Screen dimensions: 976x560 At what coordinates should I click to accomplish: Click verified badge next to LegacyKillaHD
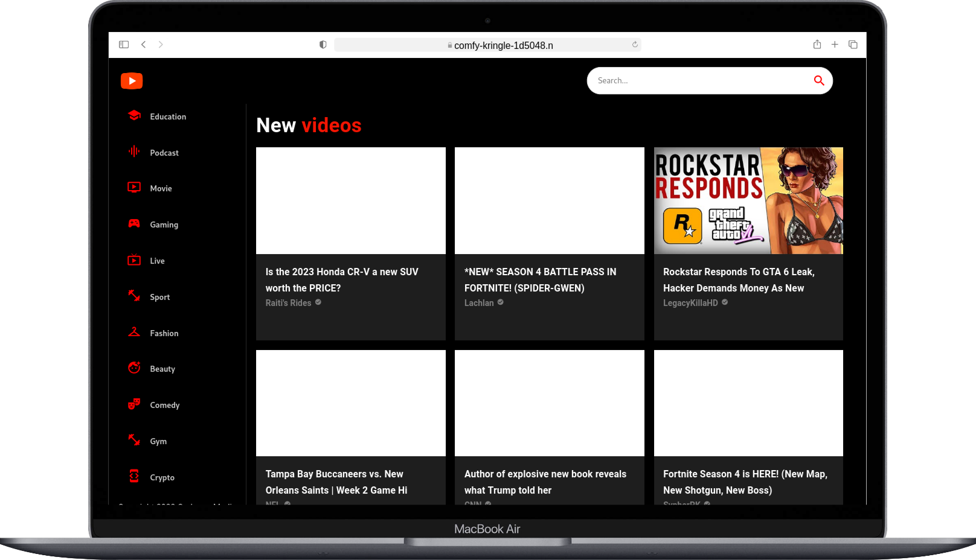coord(725,302)
